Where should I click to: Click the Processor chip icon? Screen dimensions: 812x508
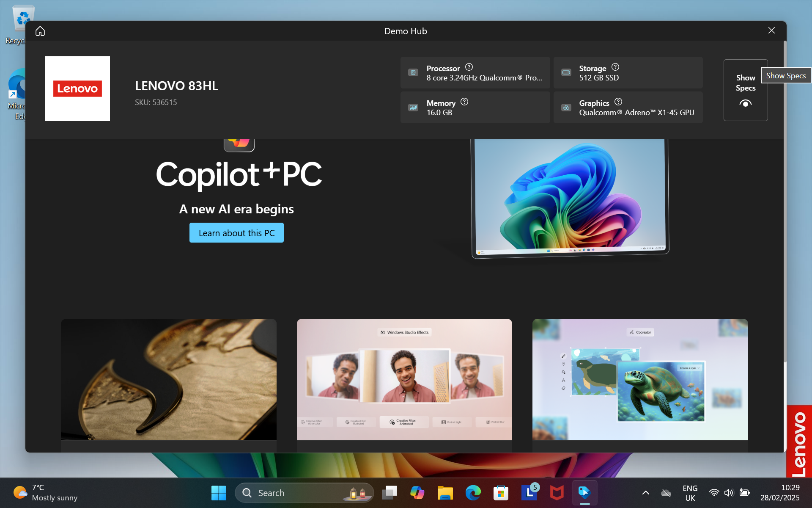click(413, 72)
